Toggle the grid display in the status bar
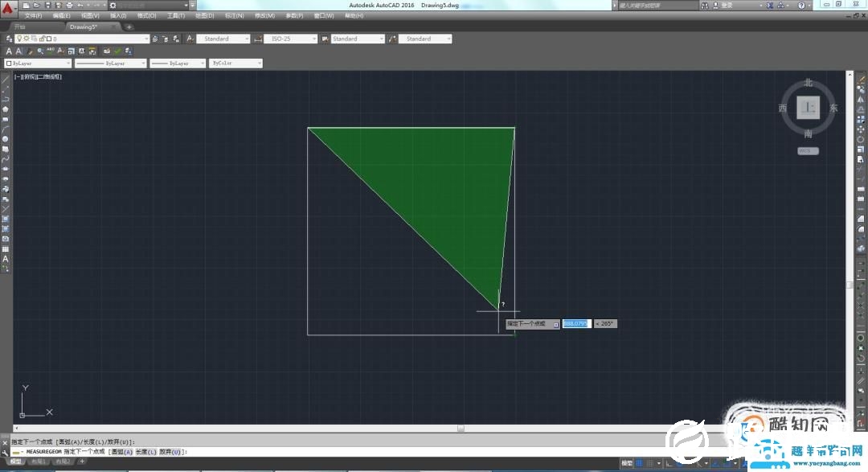The image size is (868, 472). point(640,463)
